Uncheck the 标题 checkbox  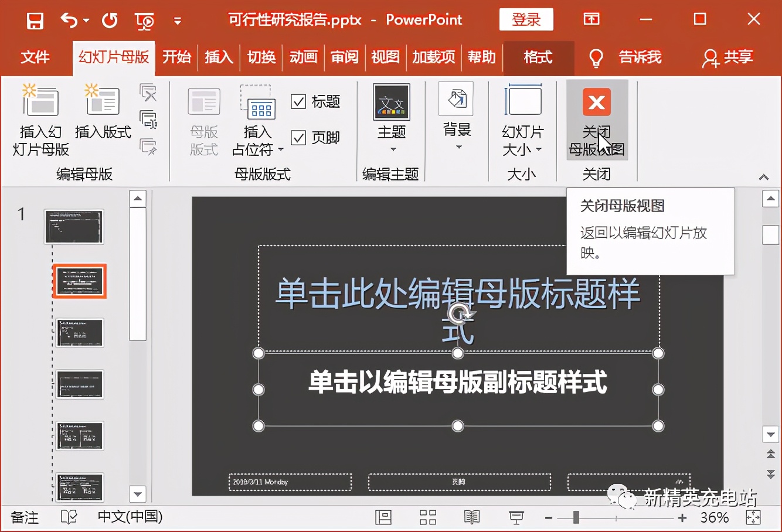[x=300, y=101]
